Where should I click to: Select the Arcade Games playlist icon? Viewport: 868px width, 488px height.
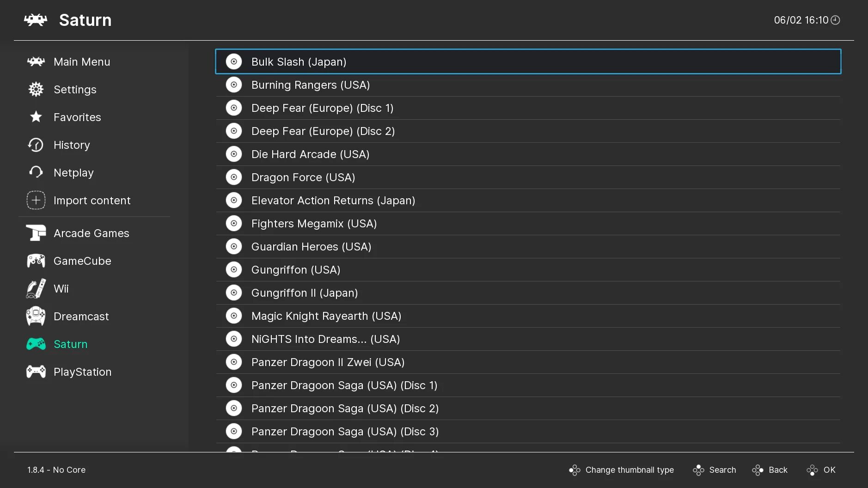click(x=36, y=233)
